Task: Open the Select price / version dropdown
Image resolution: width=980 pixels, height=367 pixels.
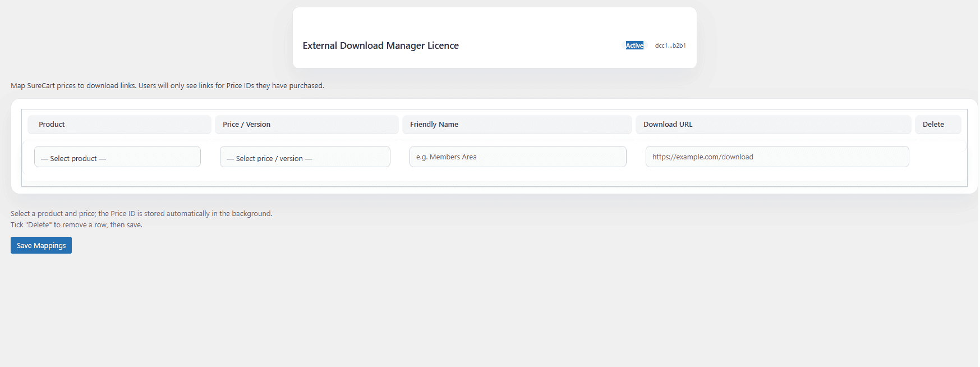Action: click(x=305, y=157)
